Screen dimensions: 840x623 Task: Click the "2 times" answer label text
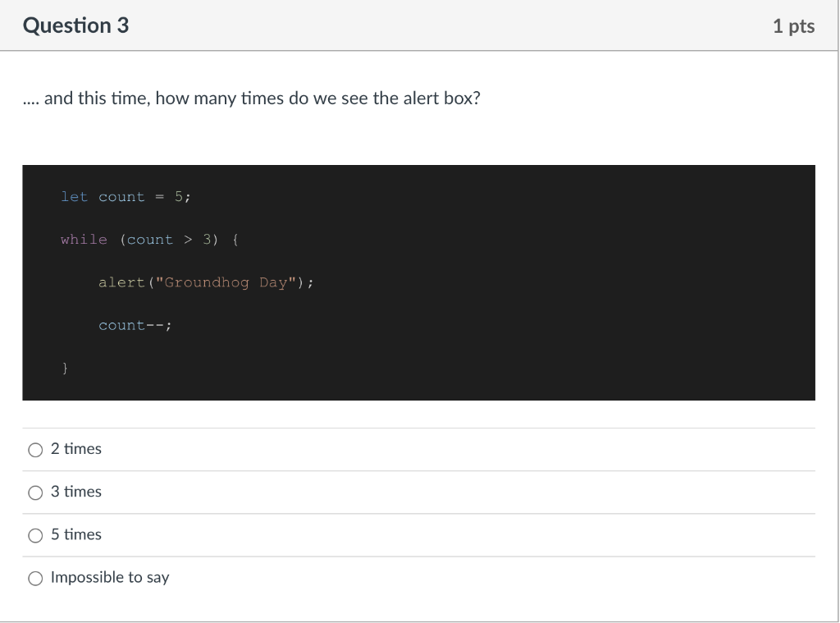[76, 449]
